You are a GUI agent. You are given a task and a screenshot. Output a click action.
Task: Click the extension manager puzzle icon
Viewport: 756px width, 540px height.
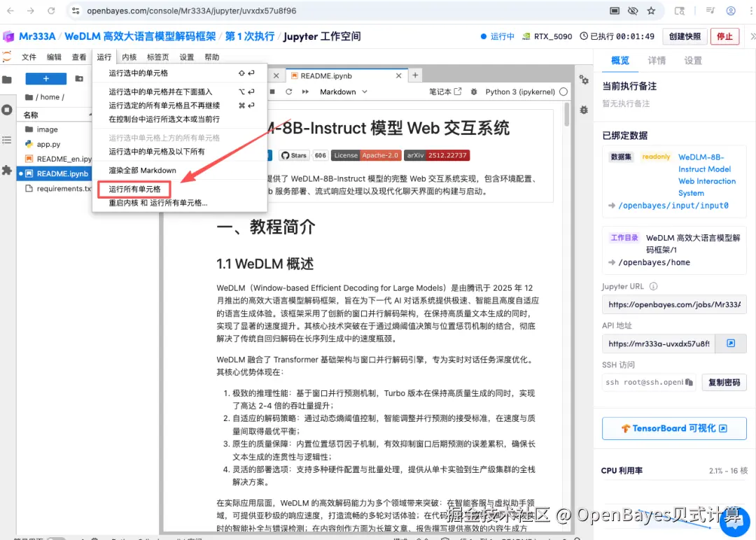[x=7, y=170]
